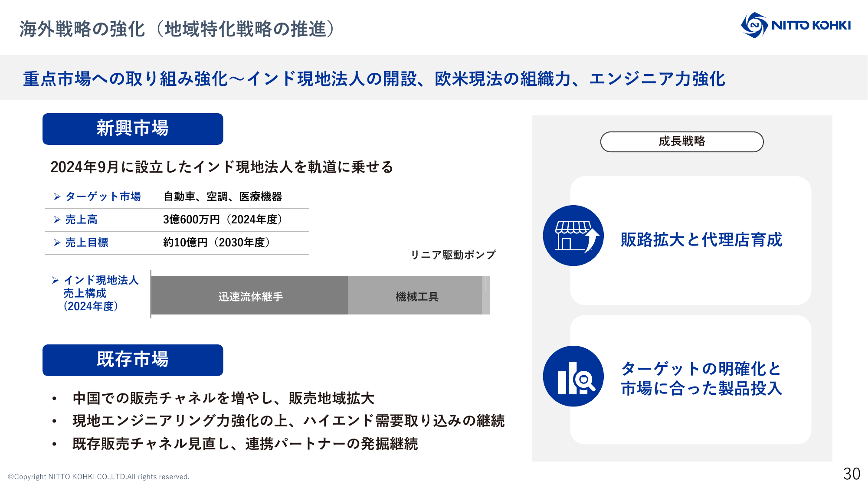The width and height of the screenshot is (868, 488).
Task: Click the 迅速流体継手 bar segment
Action: click(x=250, y=296)
